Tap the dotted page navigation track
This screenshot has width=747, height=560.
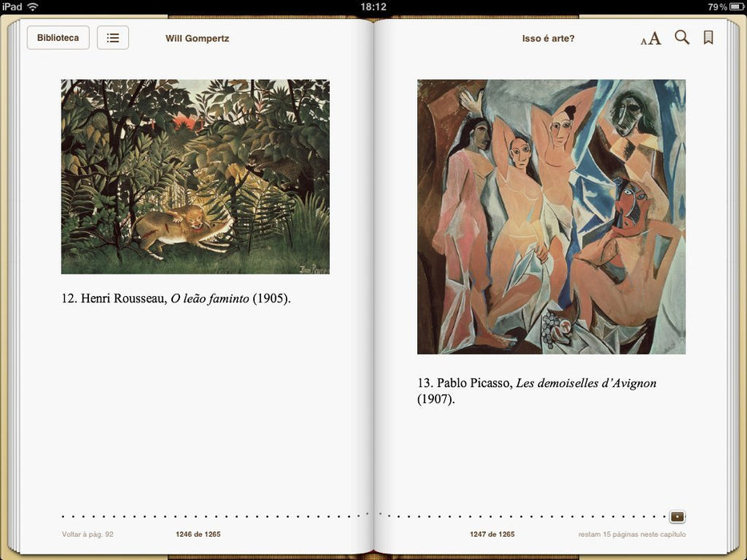coord(365,516)
